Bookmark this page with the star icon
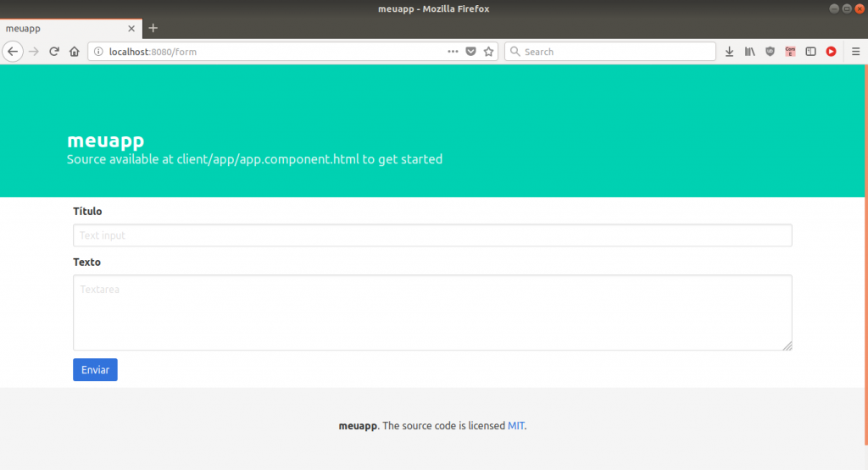Screen dimensions: 868x470 coord(488,52)
